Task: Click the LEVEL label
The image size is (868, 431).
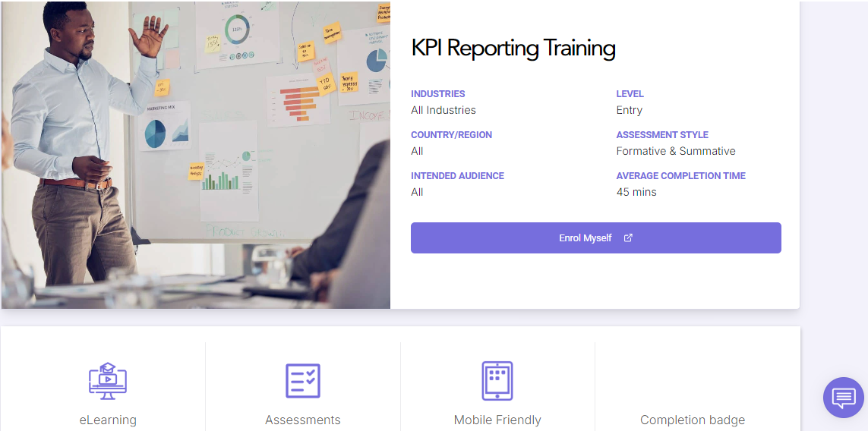Action: [630, 94]
